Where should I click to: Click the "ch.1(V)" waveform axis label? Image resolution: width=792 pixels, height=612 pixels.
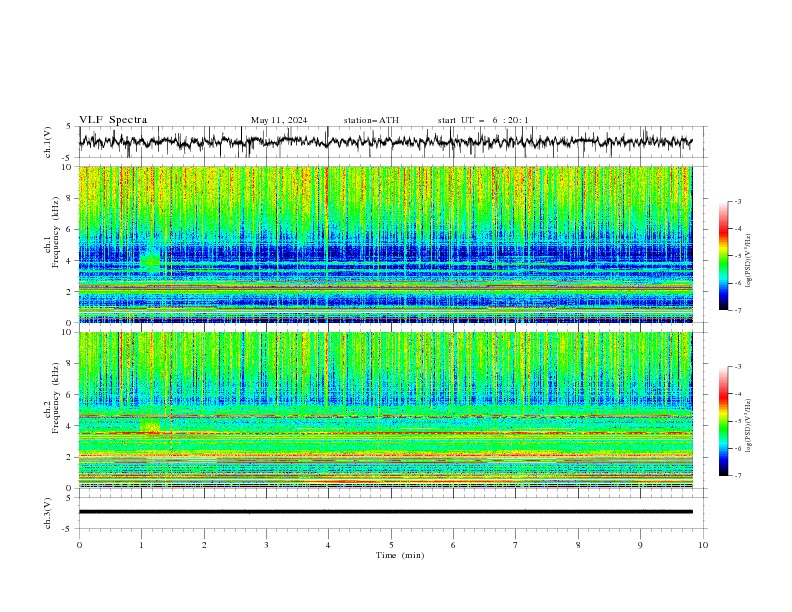point(48,142)
